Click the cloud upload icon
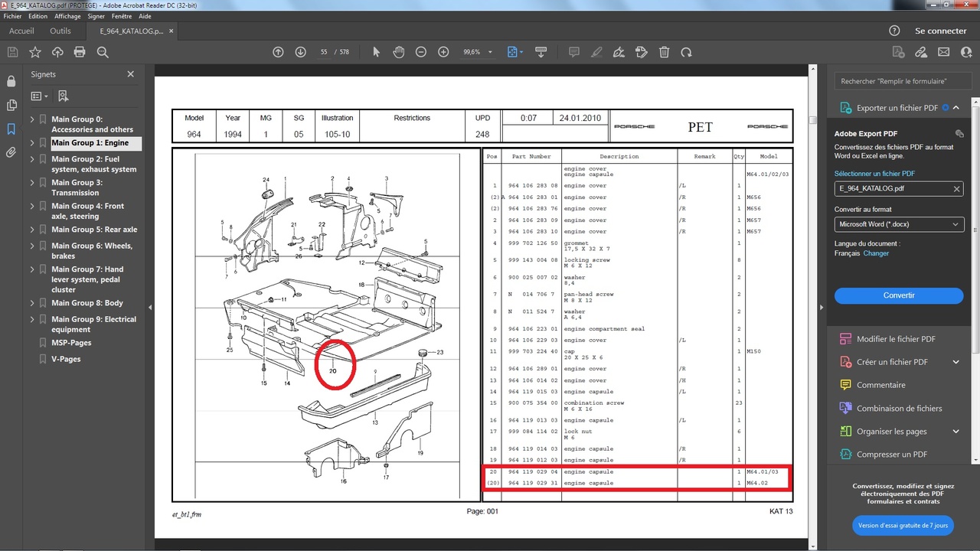980x551 pixels. (x=57, y=52)
